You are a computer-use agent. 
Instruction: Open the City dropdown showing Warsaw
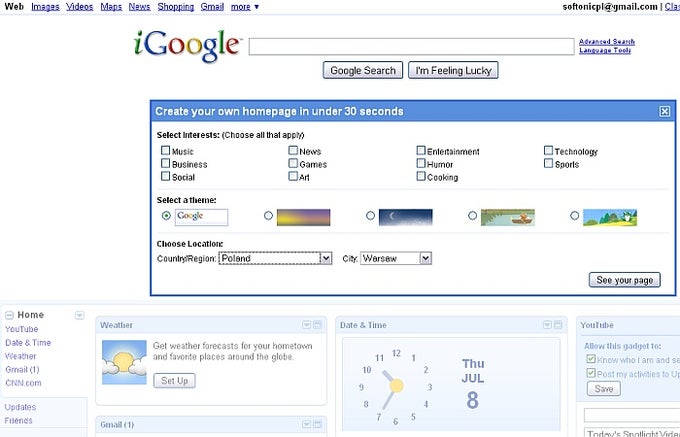click(396, 258)
